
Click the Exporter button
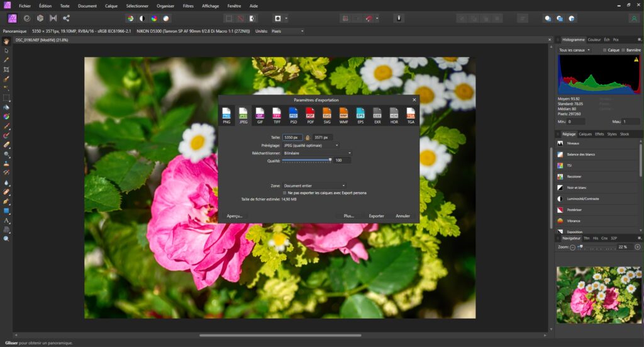pos(376,216)
